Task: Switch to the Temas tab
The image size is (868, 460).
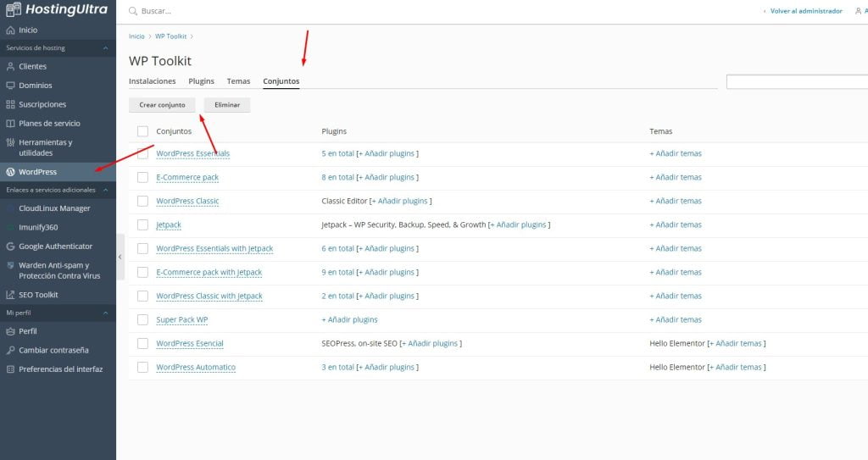Action: pyautogui.click(x=238, y=81)
